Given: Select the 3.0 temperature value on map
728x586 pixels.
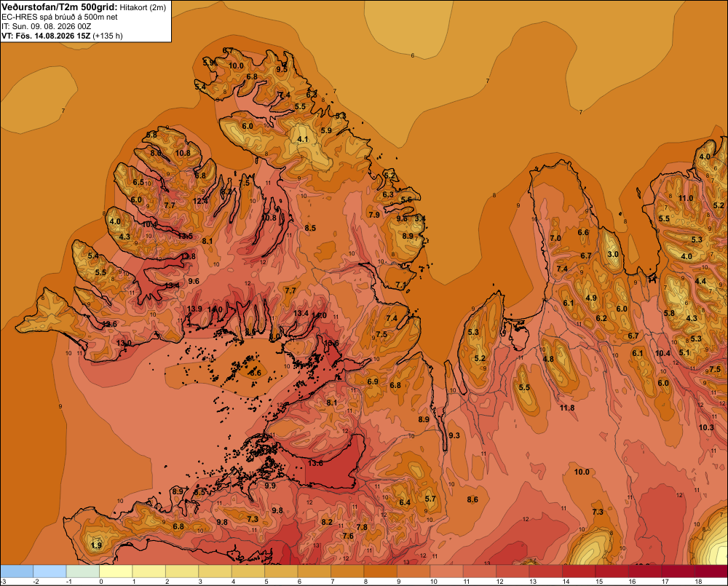Looking at the screenshot, I should tap(613, 255).
